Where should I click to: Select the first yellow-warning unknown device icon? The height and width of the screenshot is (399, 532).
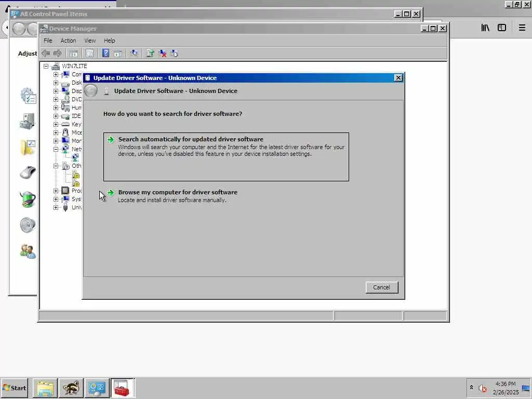(x=76, y=175)
